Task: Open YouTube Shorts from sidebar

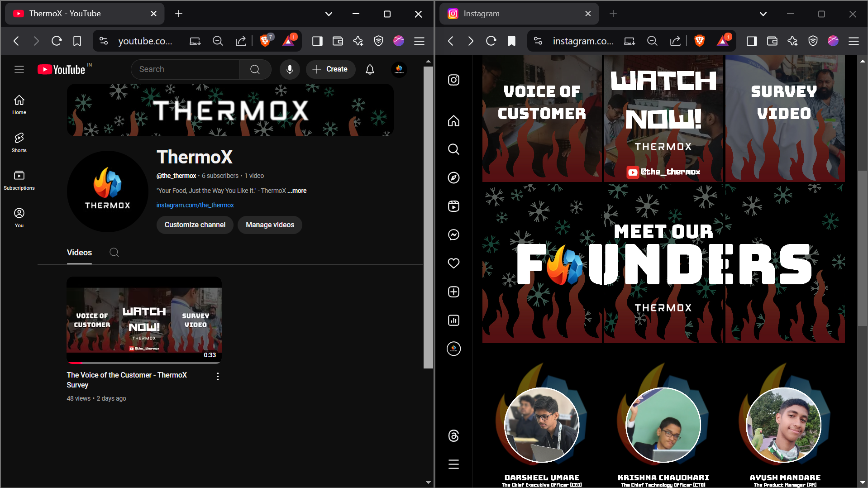Action: [x=19, y=142]
